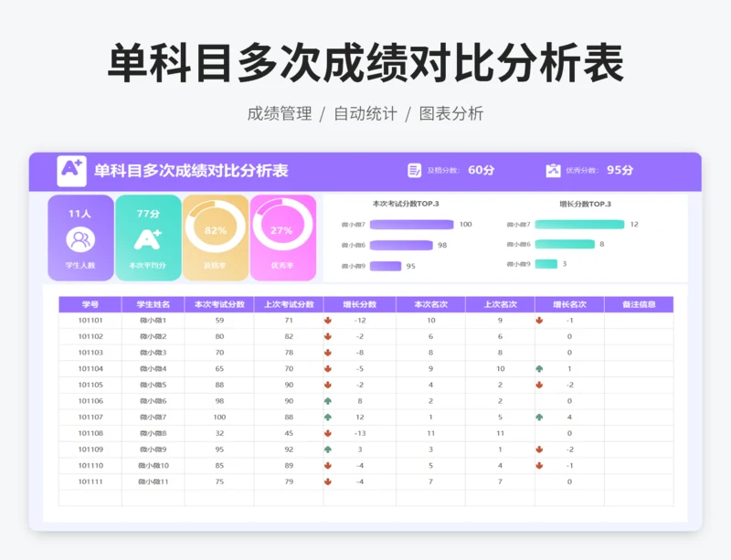Click the purple bar for 微小微7 scoring 100
The image size is (731, 560).
(412, 225)
